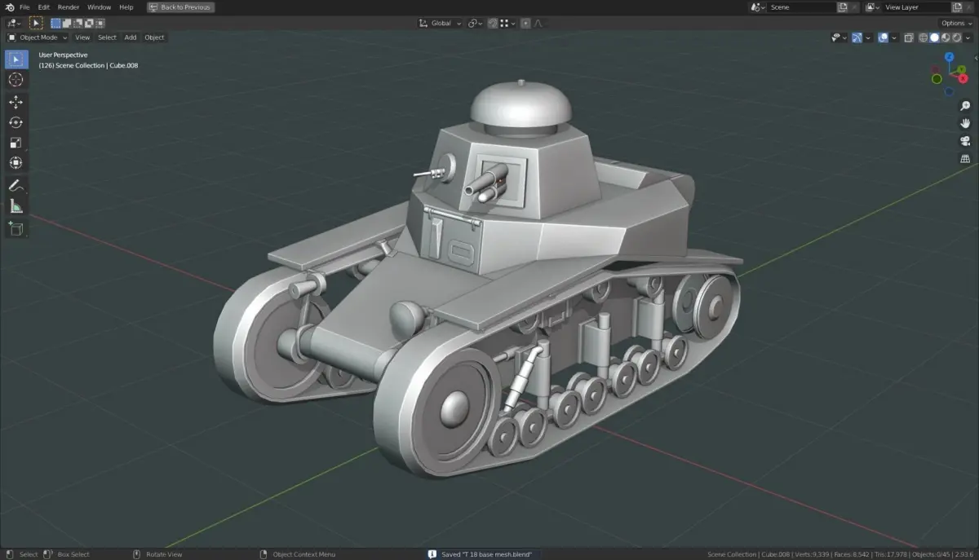The width and height of the screenshot is (979, 560).
Task: Open the viewport View menu
Action: tap(82, 37)
